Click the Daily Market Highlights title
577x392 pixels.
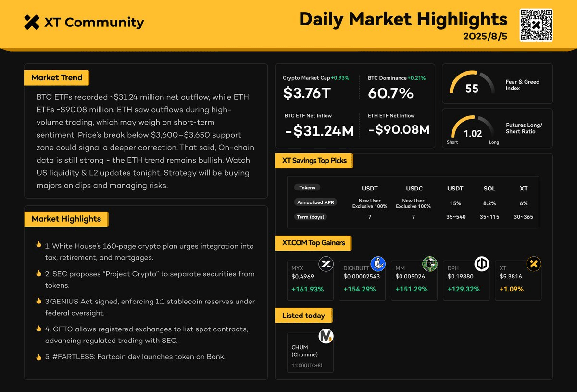(x=403, y=19)
